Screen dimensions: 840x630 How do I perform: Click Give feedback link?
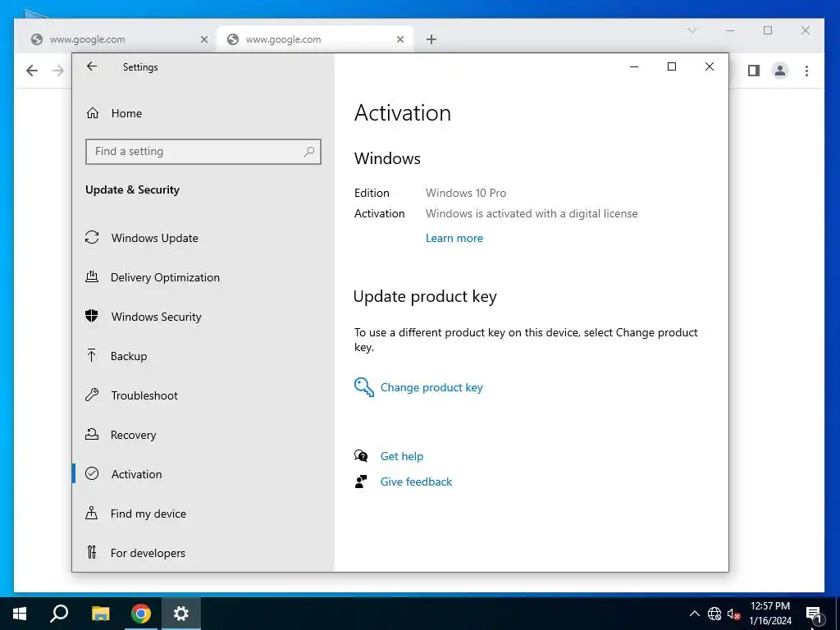416,482
